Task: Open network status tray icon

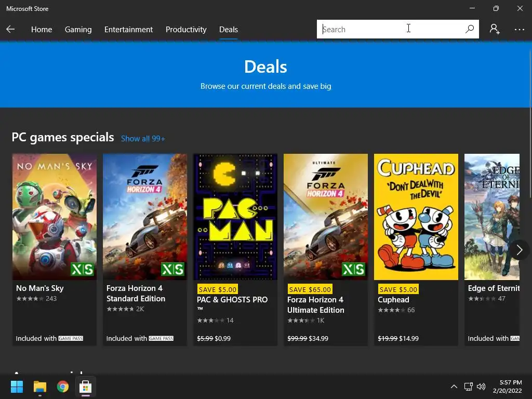Action: (x=469, y=387)
